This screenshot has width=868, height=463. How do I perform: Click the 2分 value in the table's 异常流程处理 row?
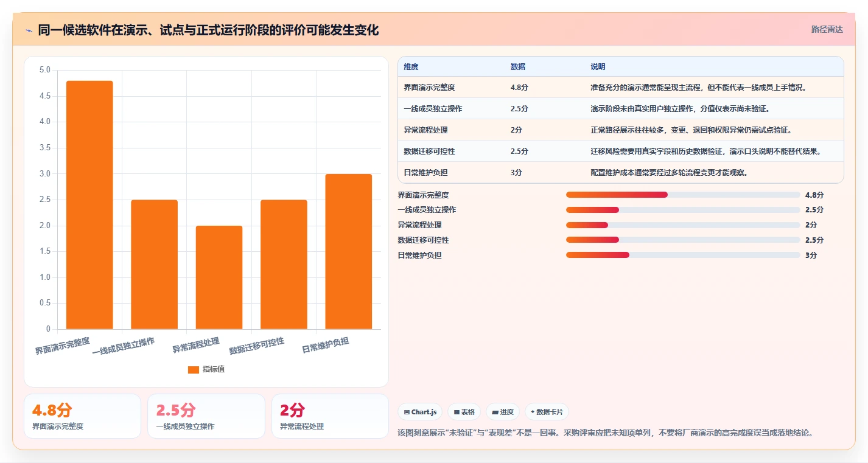(516, 130)
